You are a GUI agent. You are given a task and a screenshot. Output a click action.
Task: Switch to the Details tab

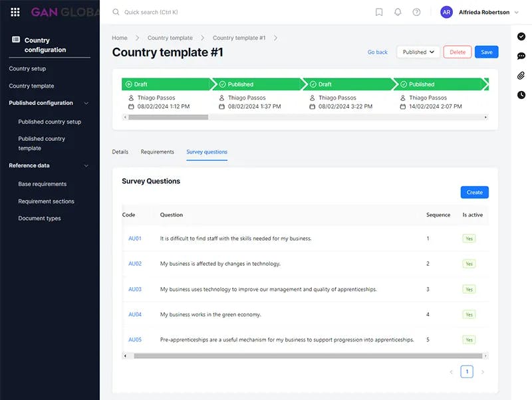tap(120, 152)
